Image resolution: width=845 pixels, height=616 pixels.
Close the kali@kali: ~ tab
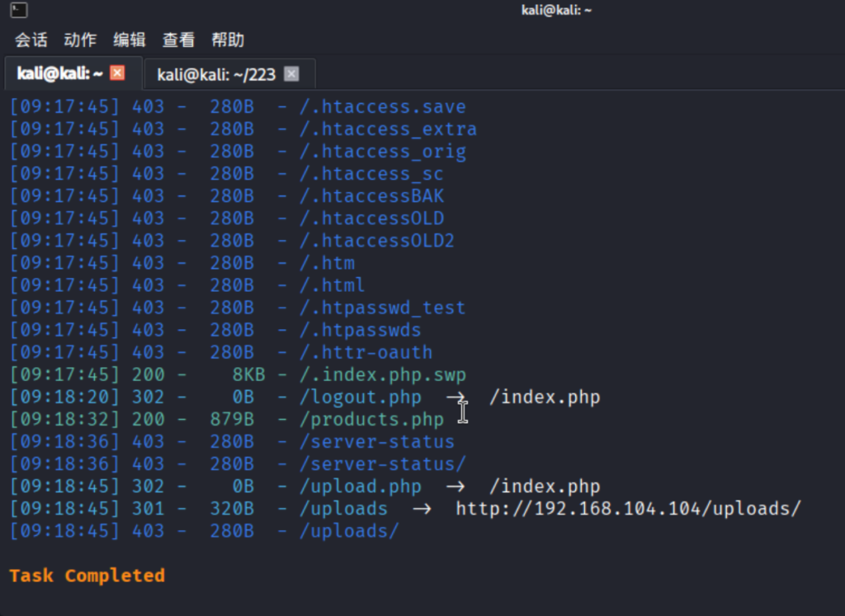click(x=117, y=73)
